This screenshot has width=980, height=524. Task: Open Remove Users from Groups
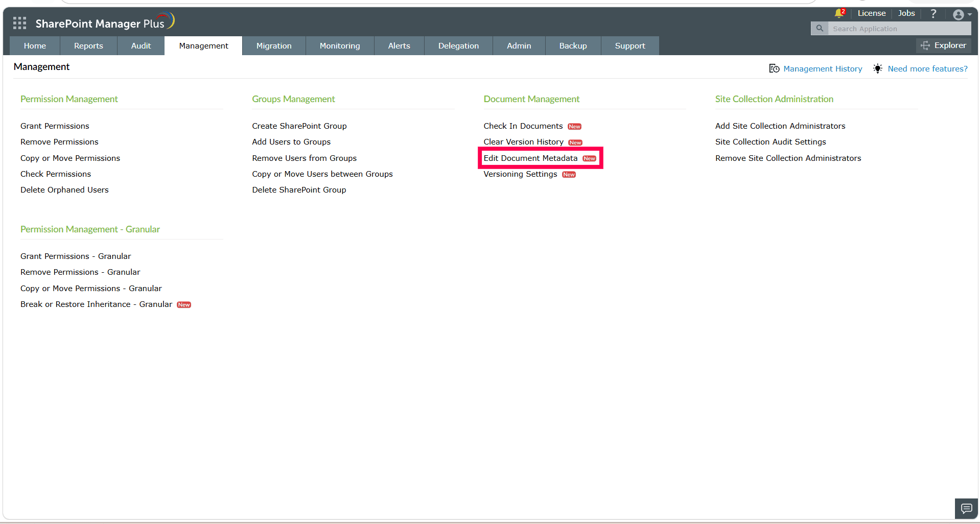pos(305,158)
